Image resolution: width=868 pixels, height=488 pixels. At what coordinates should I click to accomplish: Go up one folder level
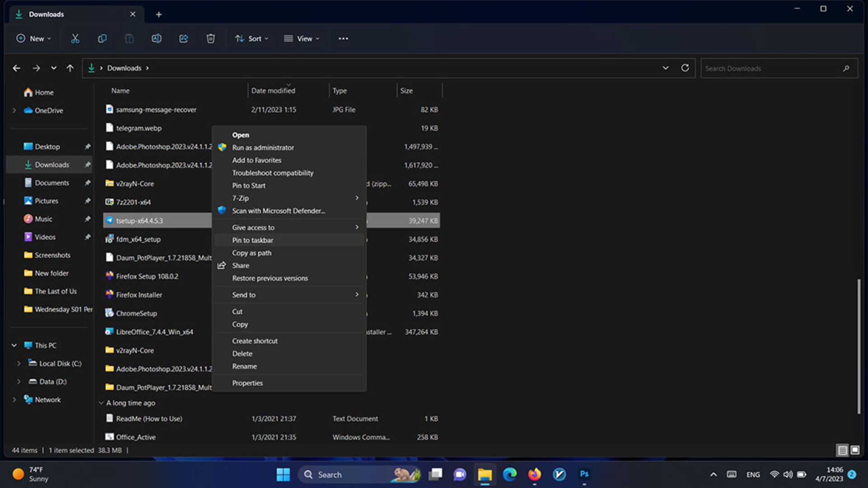[x=70, y=68]
